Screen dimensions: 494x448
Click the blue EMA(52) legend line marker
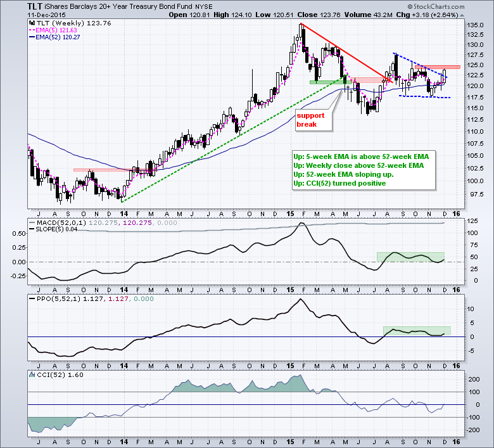32,37
